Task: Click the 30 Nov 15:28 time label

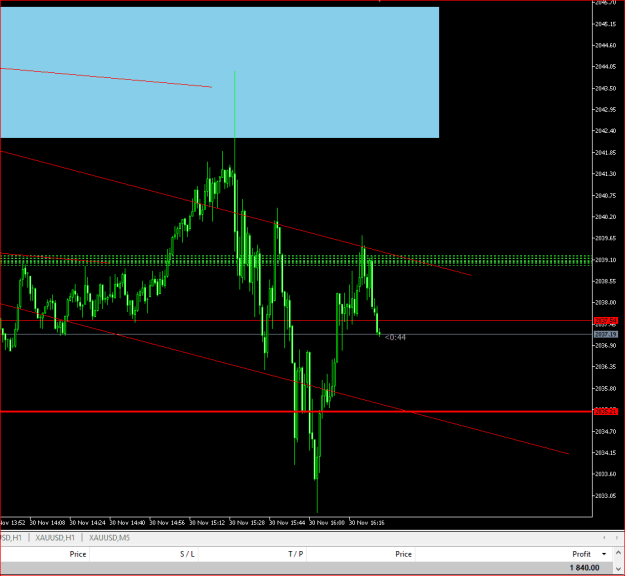Action: pyautogui.click(x=247, y=523)
